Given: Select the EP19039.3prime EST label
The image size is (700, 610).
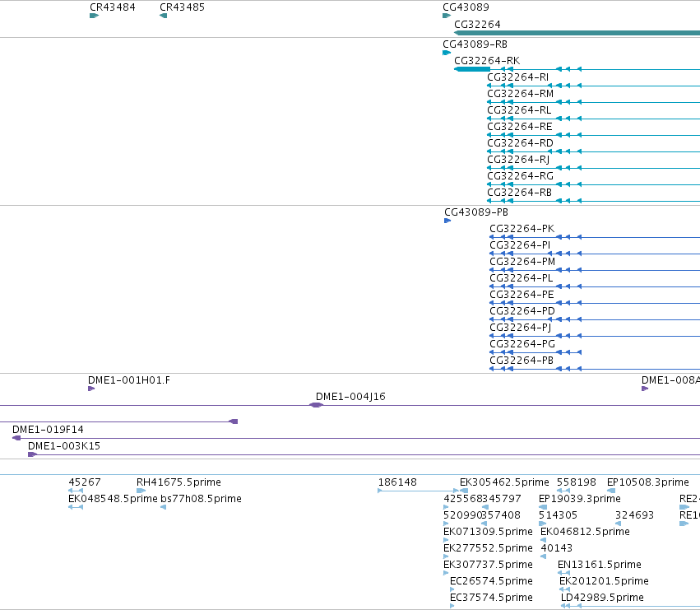Looking at the screenshot, I should point(579,498).
